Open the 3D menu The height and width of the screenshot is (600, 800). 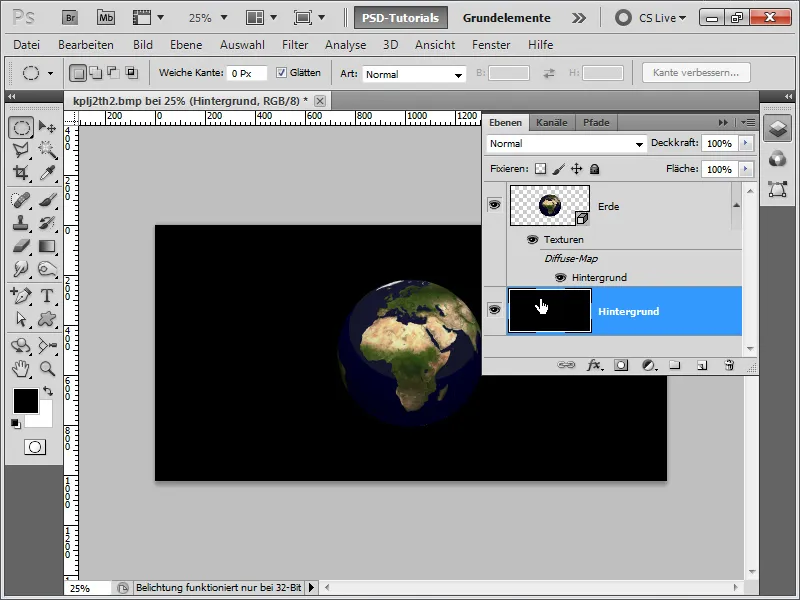pyautogui.click(x=390, y=45)
